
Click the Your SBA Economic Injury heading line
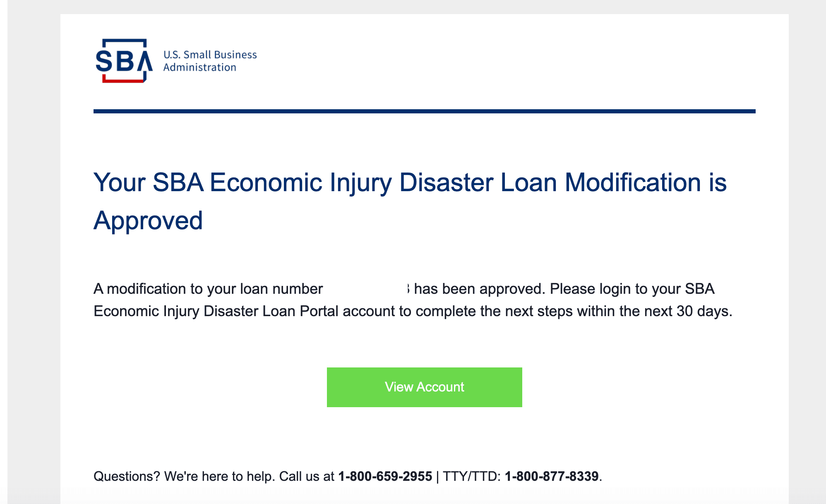tap(410, 182)
